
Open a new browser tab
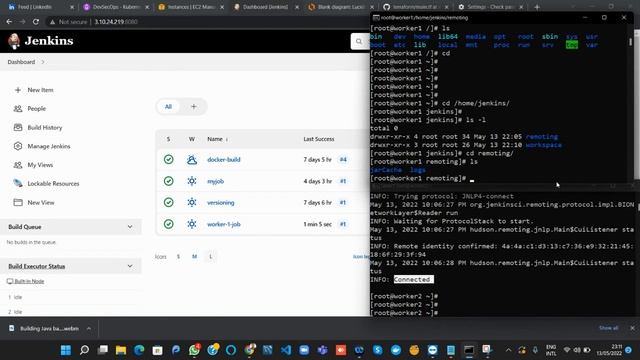pos(537,7)
